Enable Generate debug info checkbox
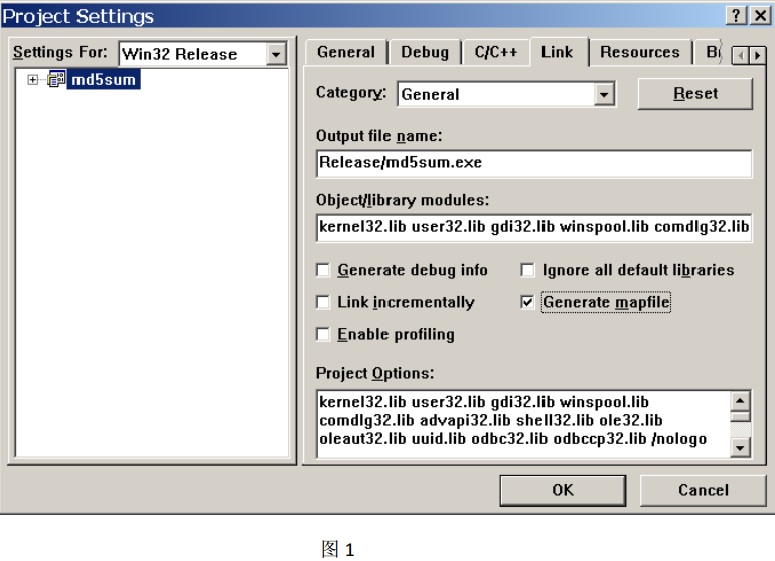 point(323,270)
